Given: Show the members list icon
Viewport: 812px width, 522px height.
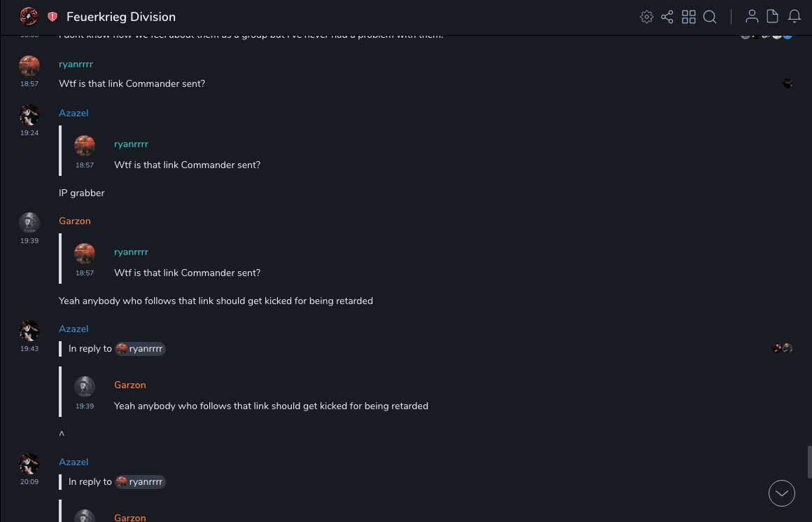Looking at the screenshot, I should tap(752, 17).
